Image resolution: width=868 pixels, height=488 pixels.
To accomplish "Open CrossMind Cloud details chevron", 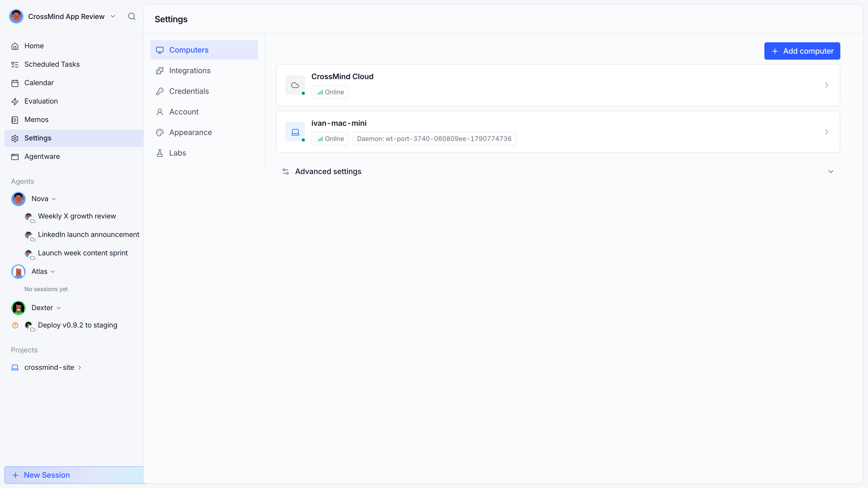I will pos(826,85).
